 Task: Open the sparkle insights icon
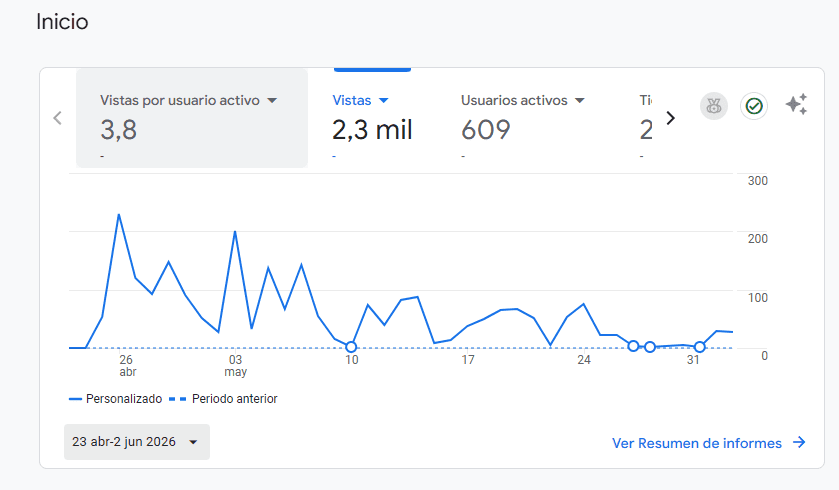point(796,104)
